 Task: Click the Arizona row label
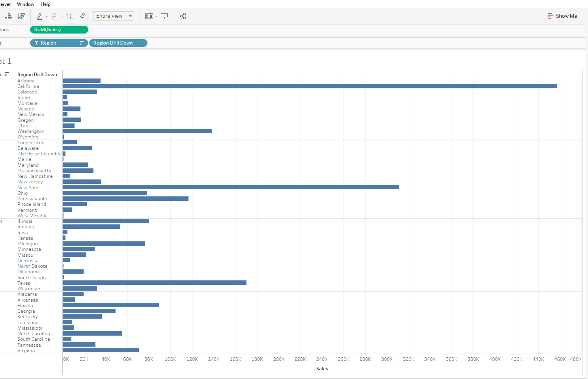[26, 81]
